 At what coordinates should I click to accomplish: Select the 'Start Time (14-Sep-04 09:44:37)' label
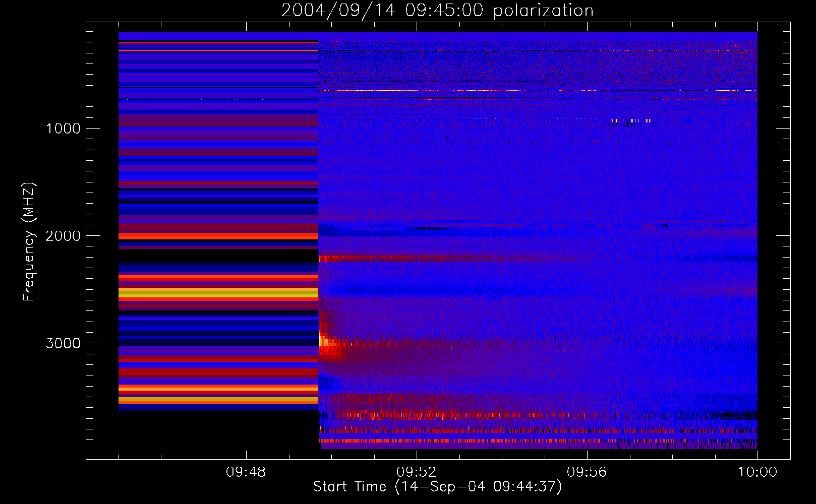[437, 487]
